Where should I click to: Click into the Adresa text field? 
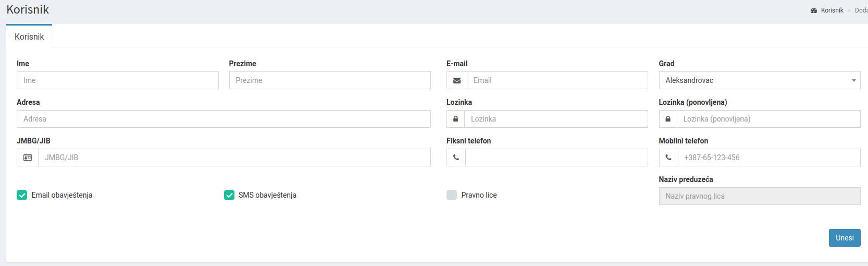pos(224,119)
